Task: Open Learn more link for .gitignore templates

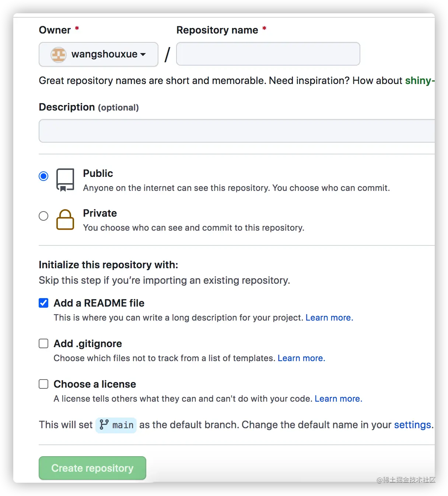Action: click(301, 358)
